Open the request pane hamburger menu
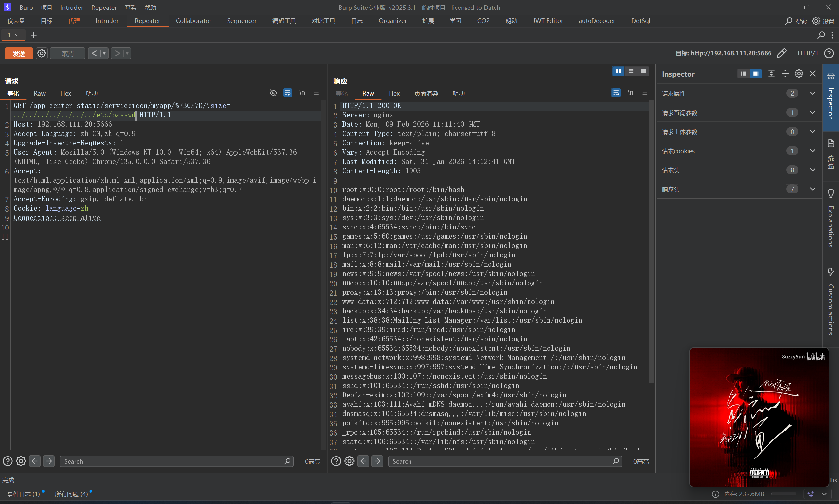Viewport: 839px width, 504px height. (316, 93)
